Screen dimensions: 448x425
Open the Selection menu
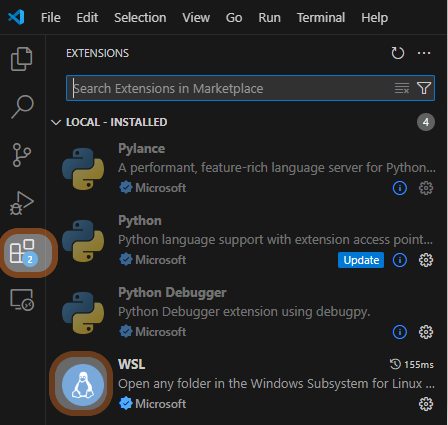(140, 17)
